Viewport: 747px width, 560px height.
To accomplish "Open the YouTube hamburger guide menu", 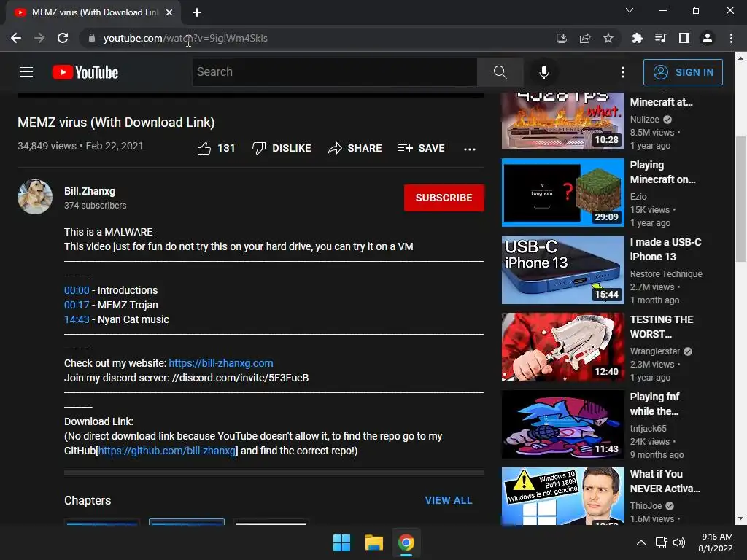I will (26, 72).
